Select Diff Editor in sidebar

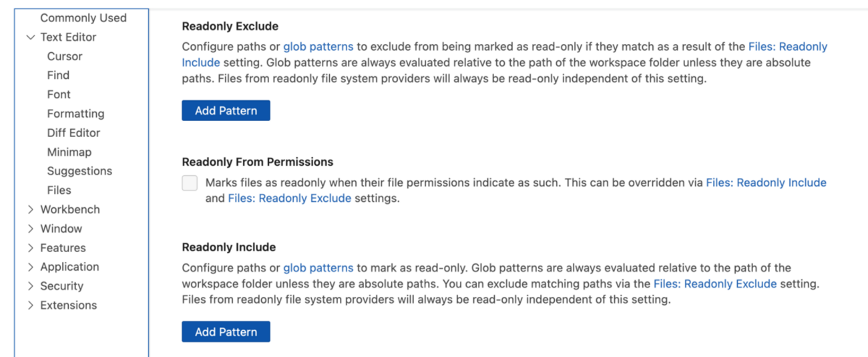pos(73,133)
